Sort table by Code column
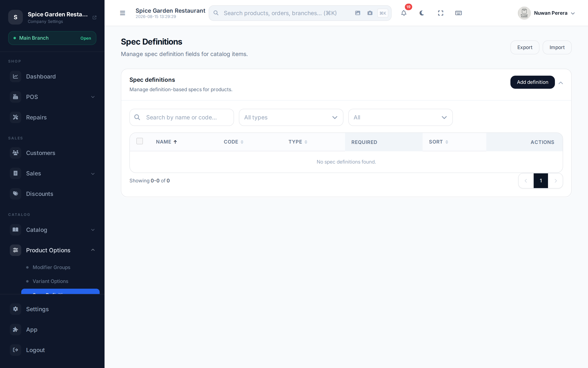 [234, 142]
